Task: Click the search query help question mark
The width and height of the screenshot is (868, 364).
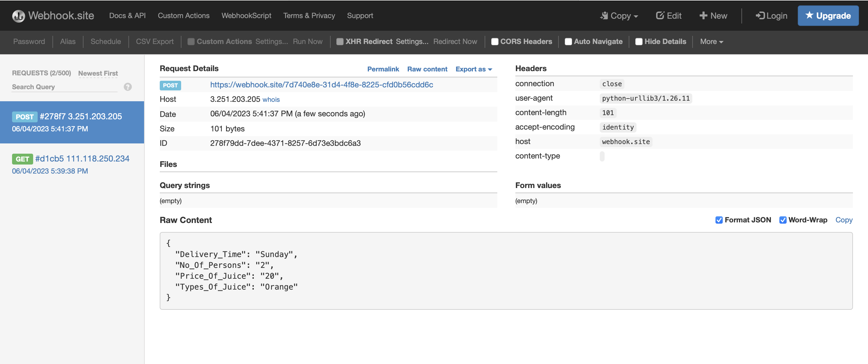Action: point(128,87)
